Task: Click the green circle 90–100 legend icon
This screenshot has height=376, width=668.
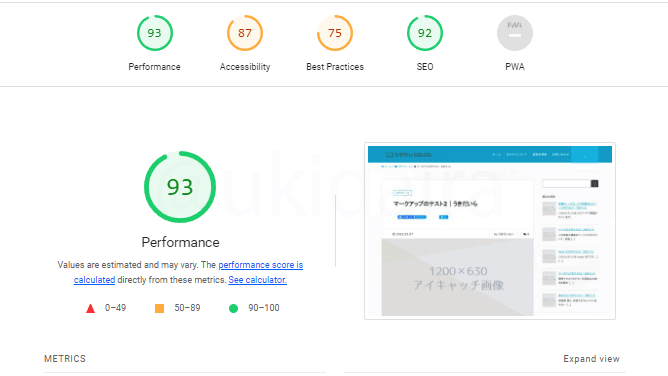Action: coord(233,308)
